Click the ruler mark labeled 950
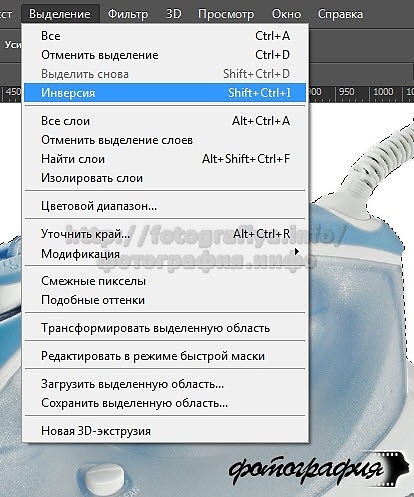The width and height of the screenshot is (414, 497). pos(346,91)
